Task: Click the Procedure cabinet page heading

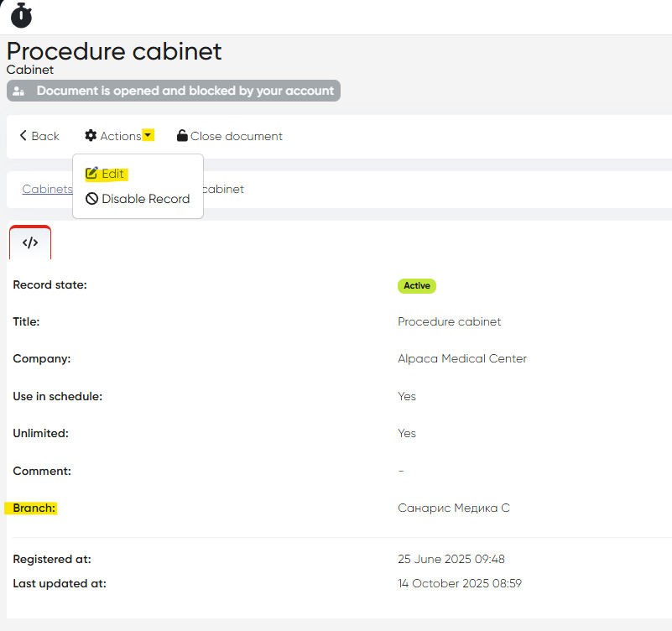Action: pos(114,51)
